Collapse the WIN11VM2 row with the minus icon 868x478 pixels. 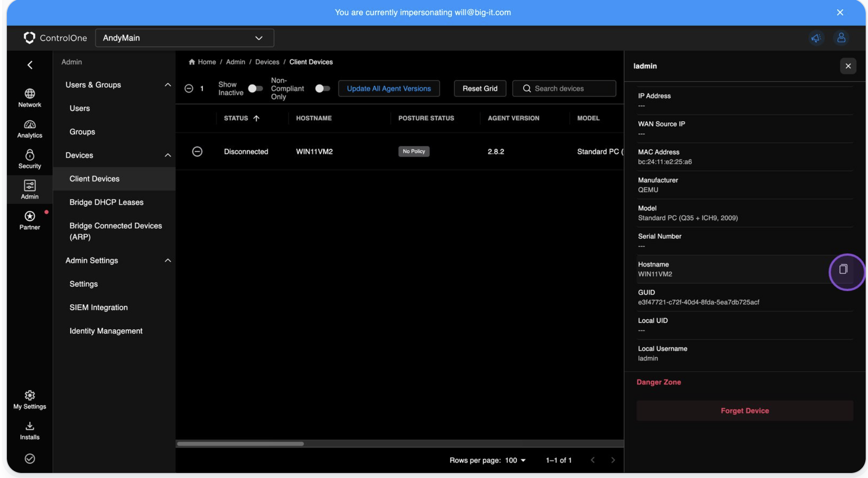[197, 151]
